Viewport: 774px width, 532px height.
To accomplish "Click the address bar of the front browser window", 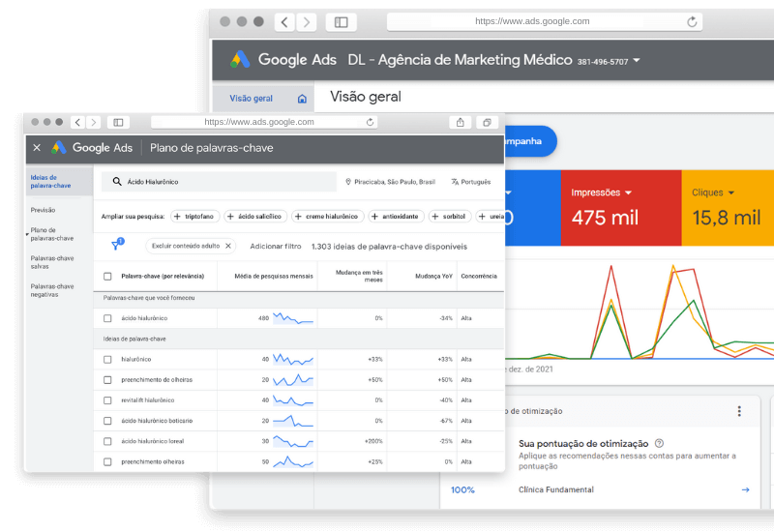I will (264, 122).
